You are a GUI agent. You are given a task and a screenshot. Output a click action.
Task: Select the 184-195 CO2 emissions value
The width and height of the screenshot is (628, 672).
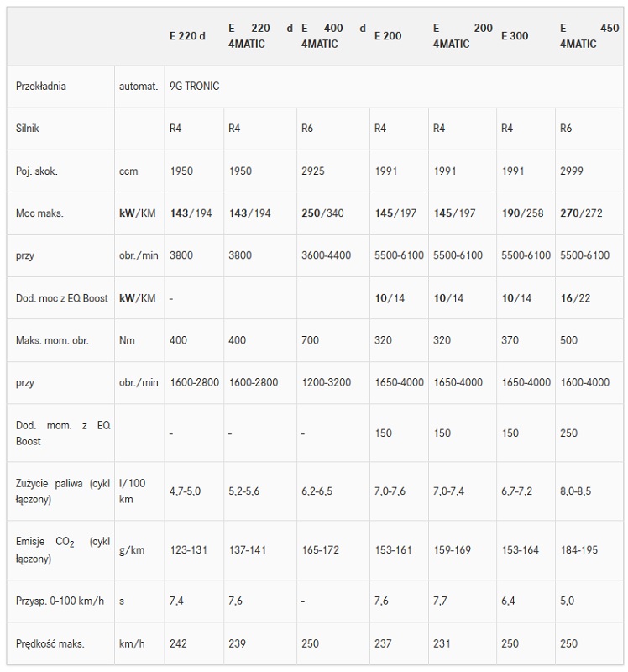578,550
